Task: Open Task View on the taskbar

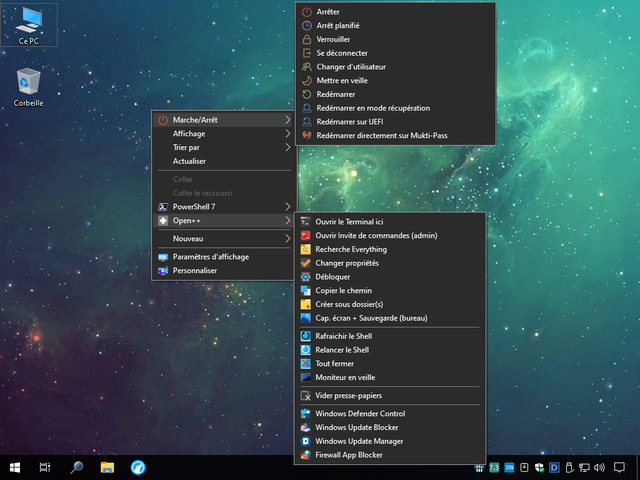Action: (x=45, y=467)
